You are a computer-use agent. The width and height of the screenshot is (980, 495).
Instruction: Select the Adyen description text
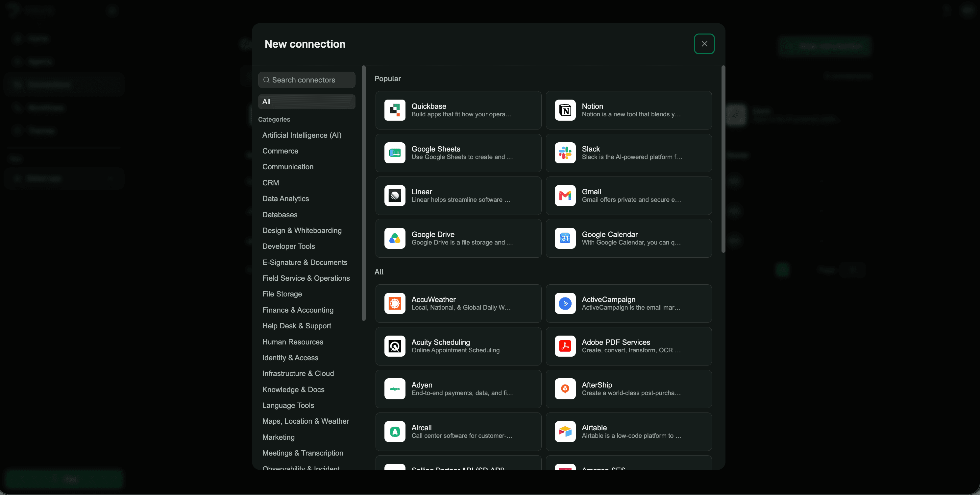[462, 393]
